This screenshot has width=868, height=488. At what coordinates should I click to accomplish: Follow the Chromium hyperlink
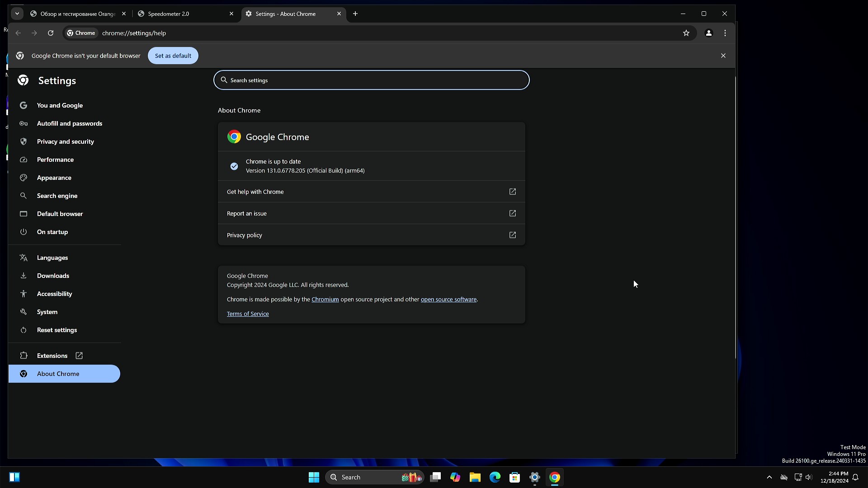pyautogui.click(x=325, y=299)
